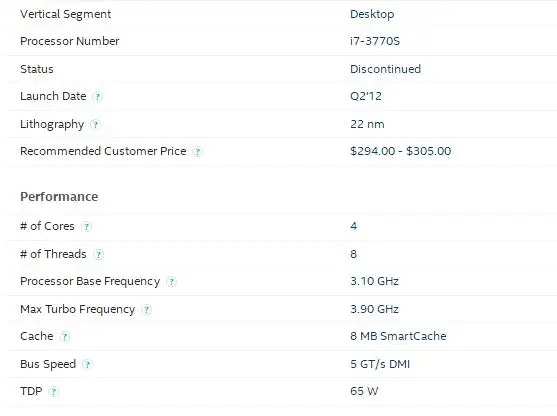Select the Processor Base Frequency label

pos(90,281)
